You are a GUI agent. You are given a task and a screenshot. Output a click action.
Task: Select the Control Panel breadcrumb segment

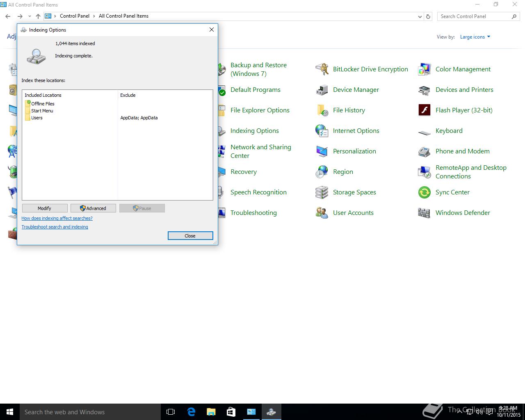pos(74,16)
